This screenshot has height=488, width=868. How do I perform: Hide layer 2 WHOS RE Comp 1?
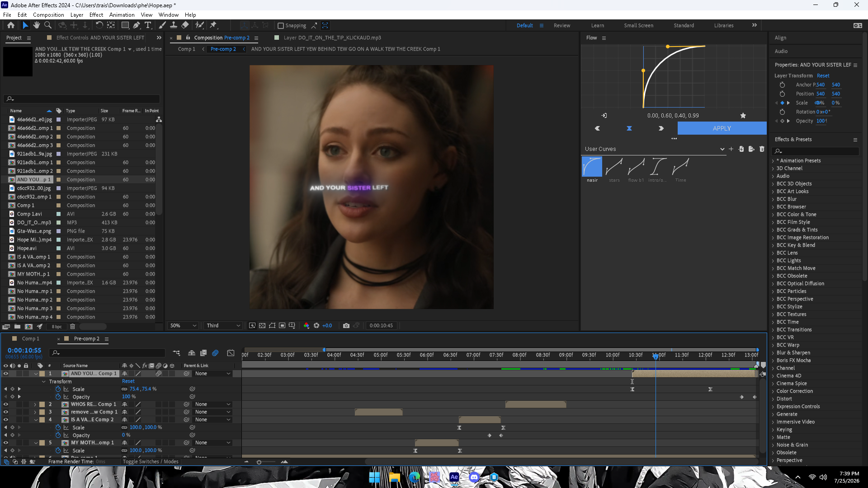[x=6, y=404]
